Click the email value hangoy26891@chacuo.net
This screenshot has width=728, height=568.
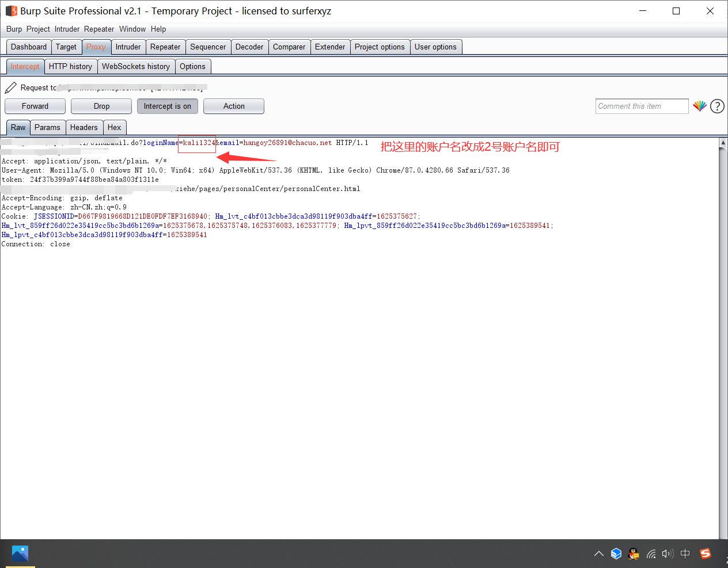pos(287,143)
